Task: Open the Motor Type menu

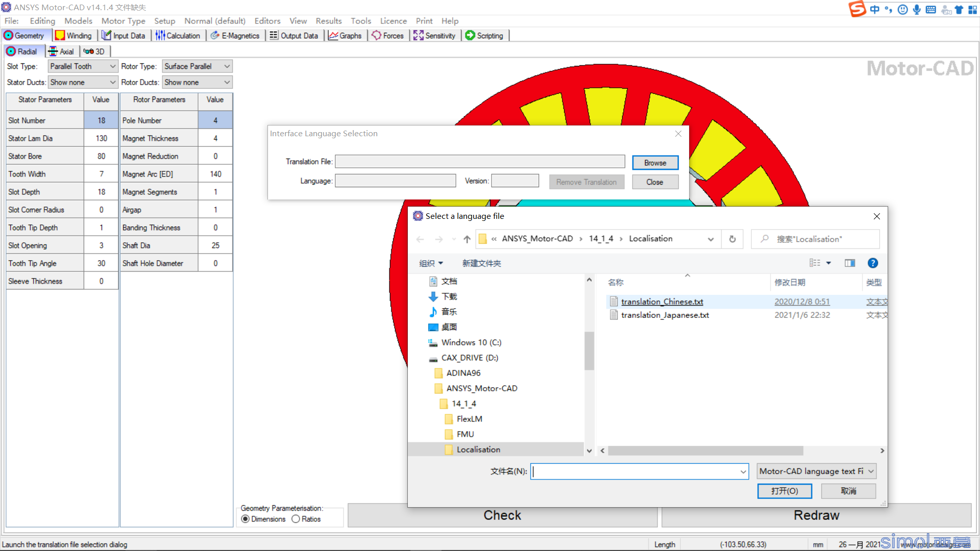Action: coord(123,21)
